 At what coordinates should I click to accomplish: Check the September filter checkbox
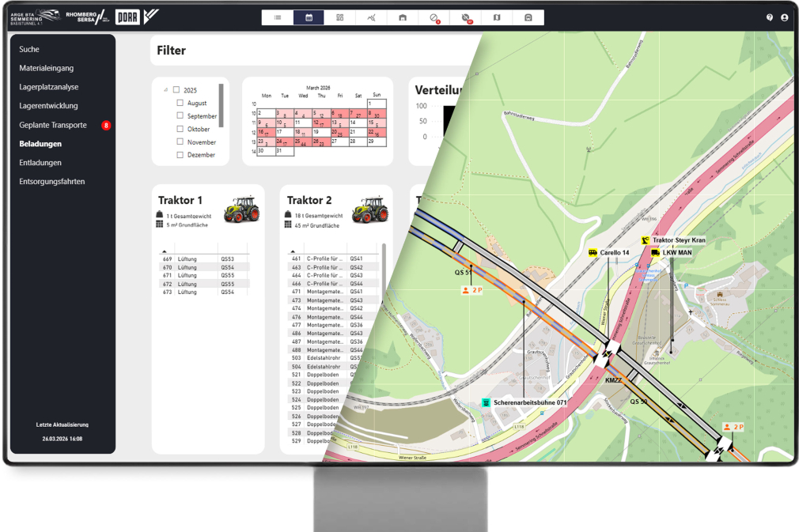180,115
